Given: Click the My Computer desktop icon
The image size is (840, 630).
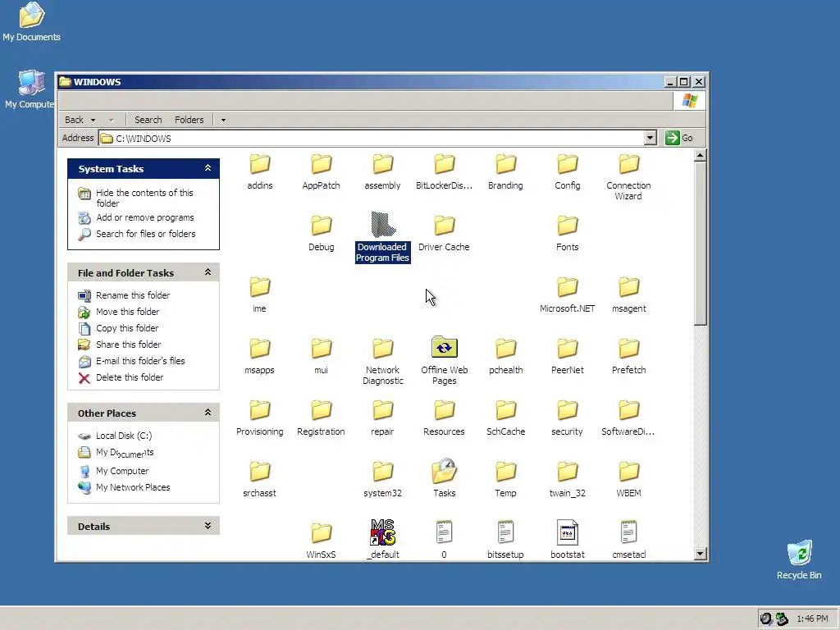Looking at the screenshot, I should click(32, 83).
